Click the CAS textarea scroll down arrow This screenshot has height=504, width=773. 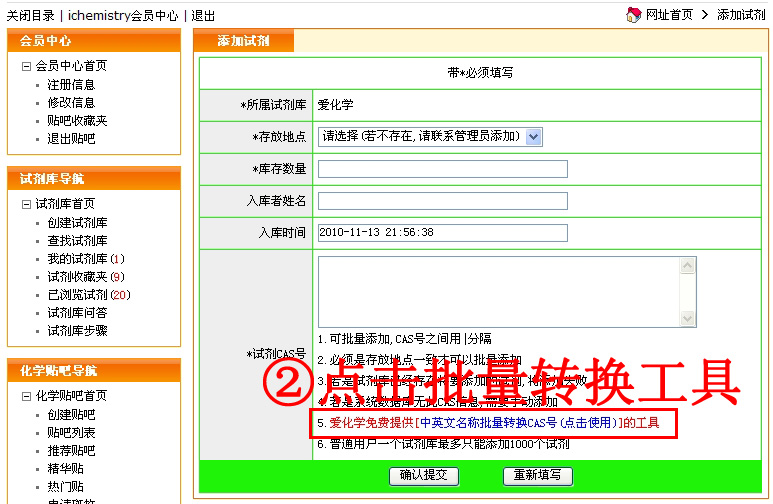pyautogui.click(x=687, y=319)
